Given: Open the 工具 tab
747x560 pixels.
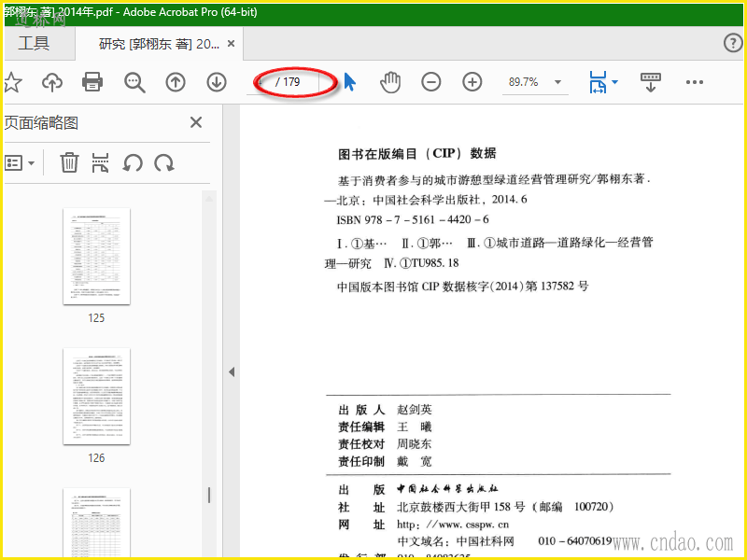Looking at the screenshot, I should click(x=35, y=44).
